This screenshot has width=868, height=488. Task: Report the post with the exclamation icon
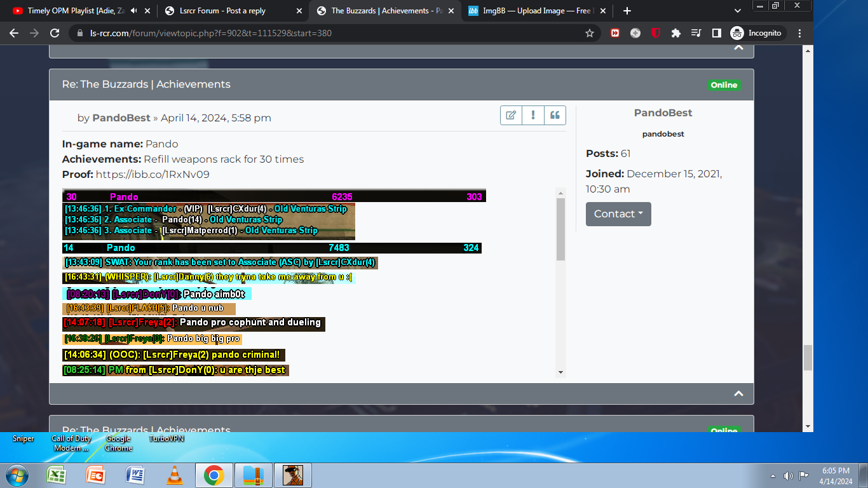(x=533, y=115)
